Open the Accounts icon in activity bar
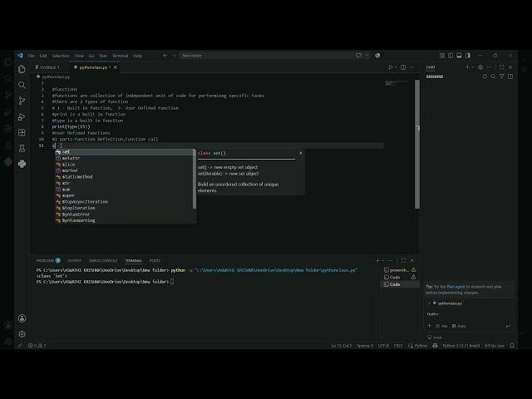Screen dimensions: 532x399 tap(22, 318)
